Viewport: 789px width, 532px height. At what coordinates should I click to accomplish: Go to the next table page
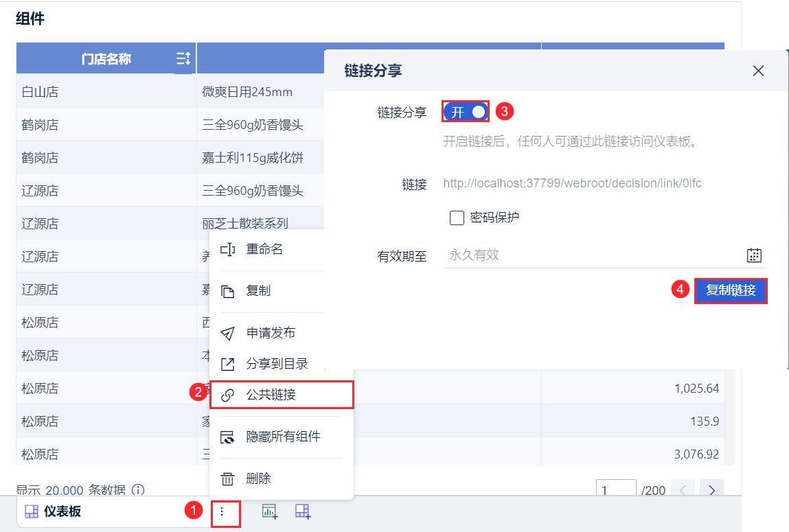point(711,489)
